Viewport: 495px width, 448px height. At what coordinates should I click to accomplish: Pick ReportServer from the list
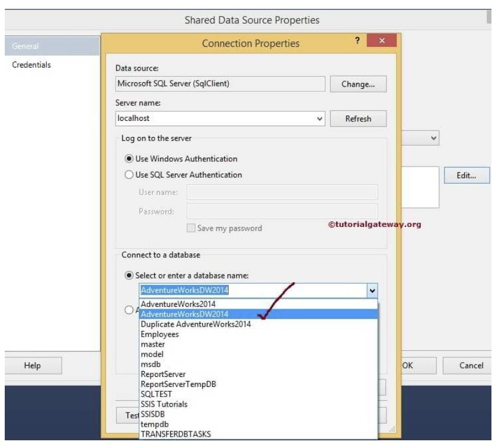point(258,374)
